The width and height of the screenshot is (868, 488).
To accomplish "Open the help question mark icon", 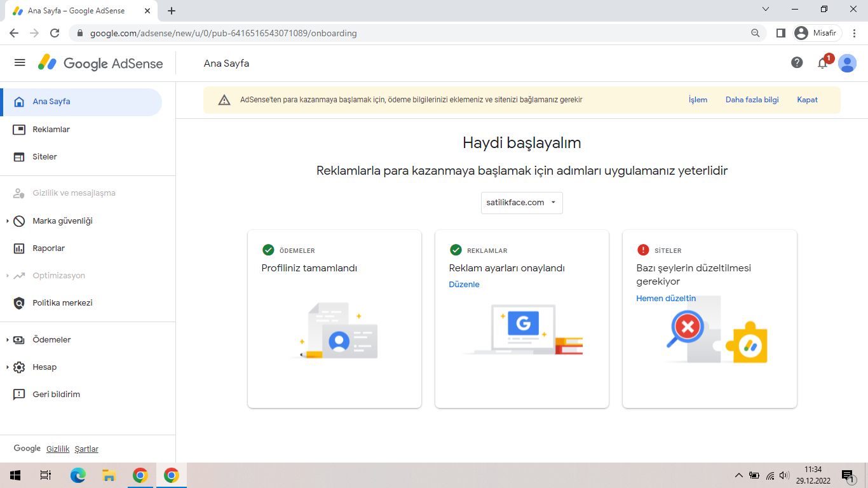I will pyautogui.click(x=797, y=62).
